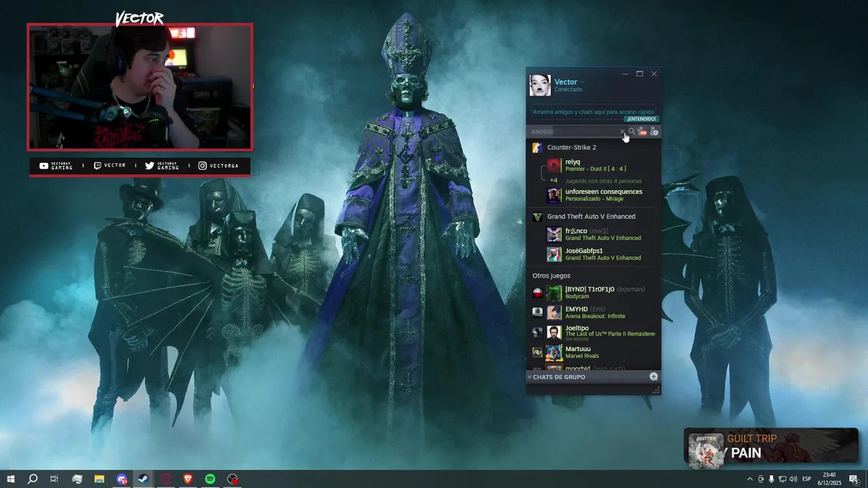
Task: Select Martuuu's avatar picture
Action: point(554,352)
